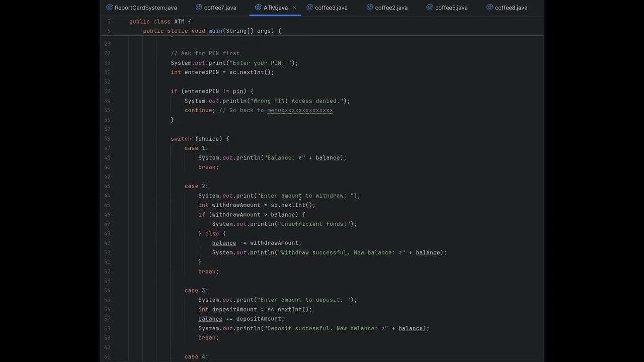Open the coffee2.java tab

click(391, 8)
